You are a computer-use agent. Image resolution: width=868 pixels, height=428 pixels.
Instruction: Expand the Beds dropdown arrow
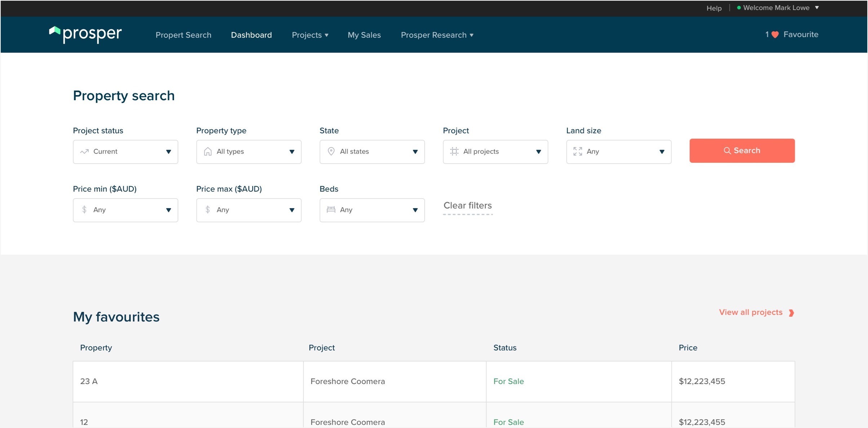pos(415,210)
